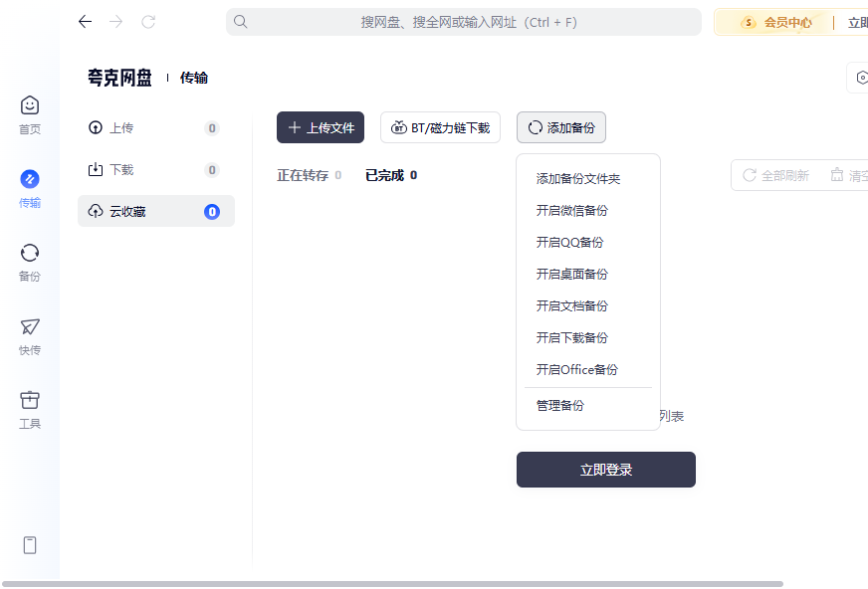Open the 工具 toolbox sidebar icon

click(30, 410)
